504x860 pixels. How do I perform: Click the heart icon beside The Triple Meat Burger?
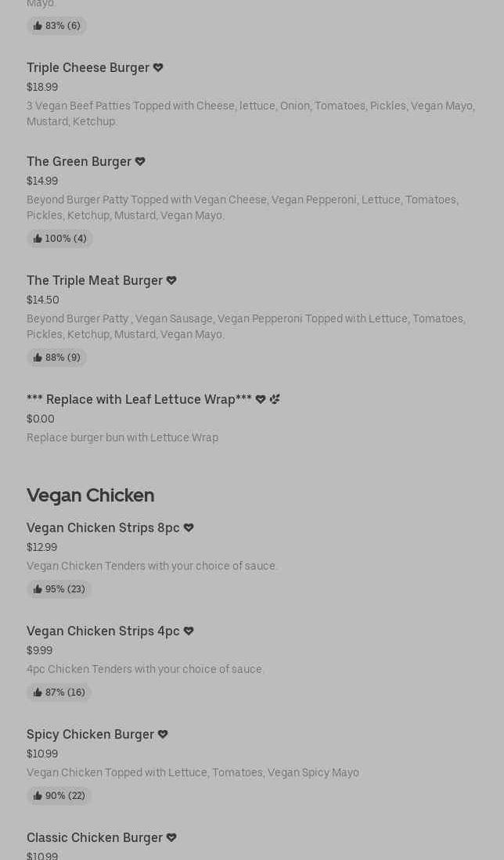click(171, 280)
